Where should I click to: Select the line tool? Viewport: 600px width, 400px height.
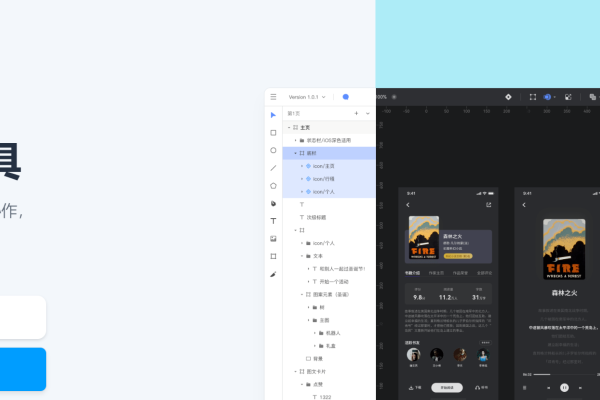click(x=273, y=168)
